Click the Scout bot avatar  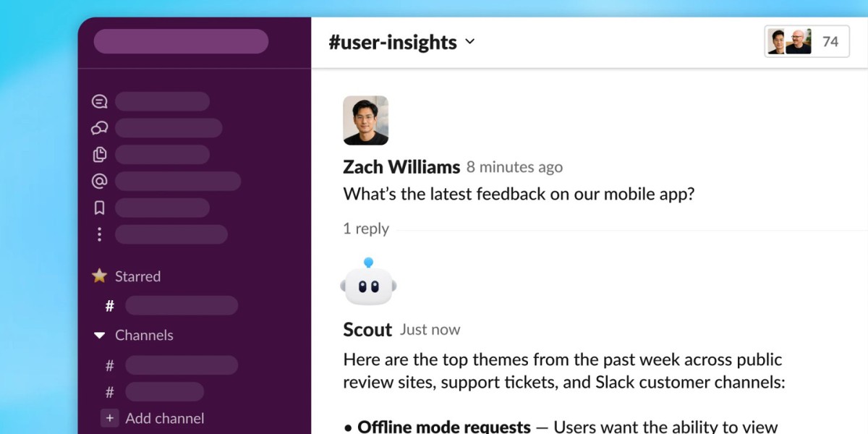pyautogui.click(x=368, y=284)
